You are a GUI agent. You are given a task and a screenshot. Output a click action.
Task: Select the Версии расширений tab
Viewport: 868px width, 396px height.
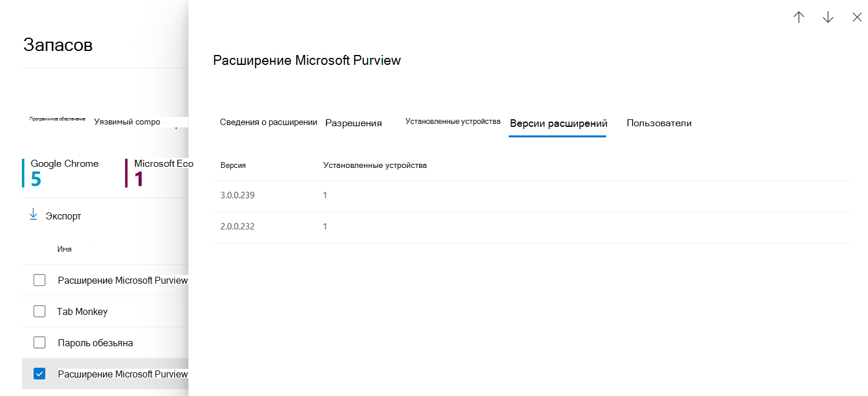click(558, 123)
